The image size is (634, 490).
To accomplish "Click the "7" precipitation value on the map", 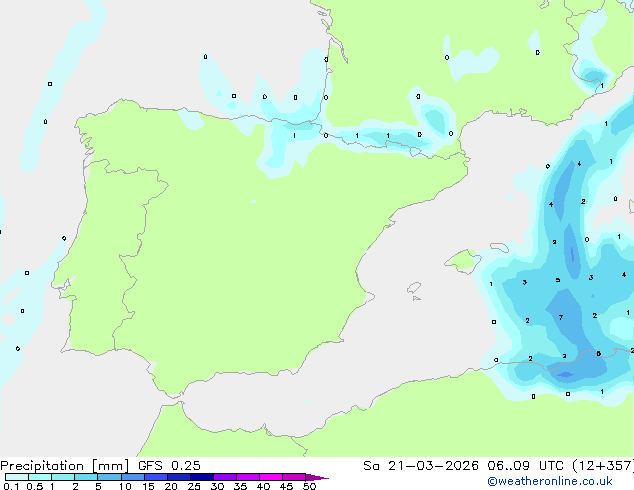I will [x=561, y=317].
